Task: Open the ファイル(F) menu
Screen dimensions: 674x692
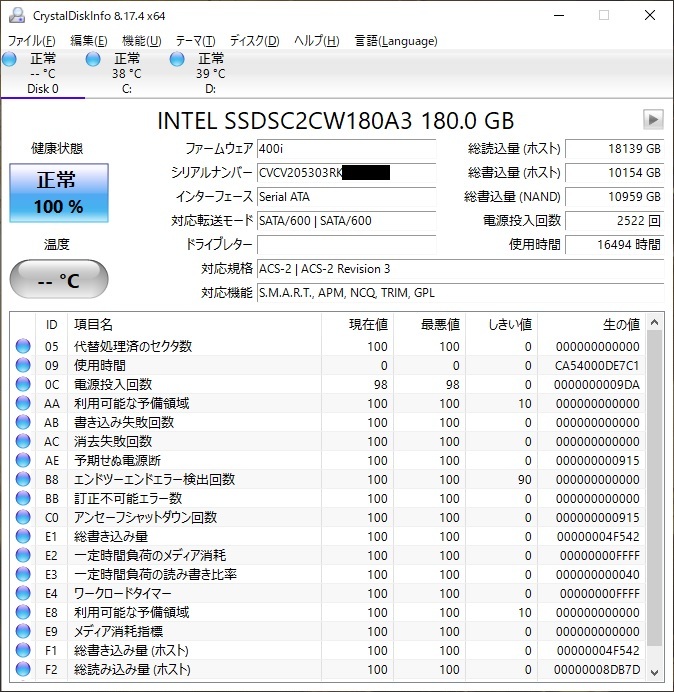Action: (x=31, y=41)
